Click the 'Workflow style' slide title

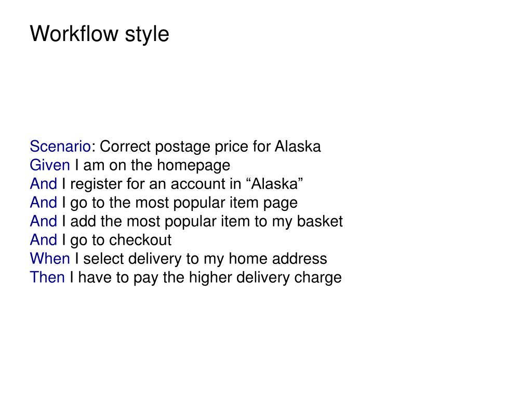click(x=99, y=34)
